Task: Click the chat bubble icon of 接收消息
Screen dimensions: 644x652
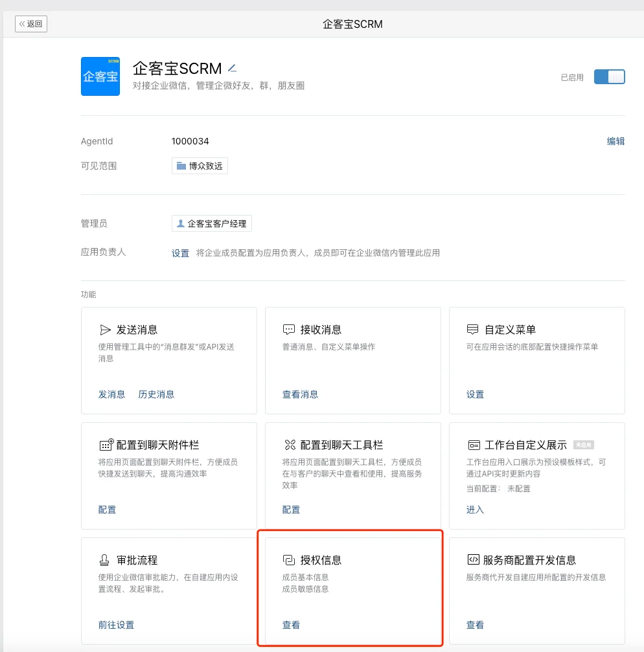Action: point(289,330)
